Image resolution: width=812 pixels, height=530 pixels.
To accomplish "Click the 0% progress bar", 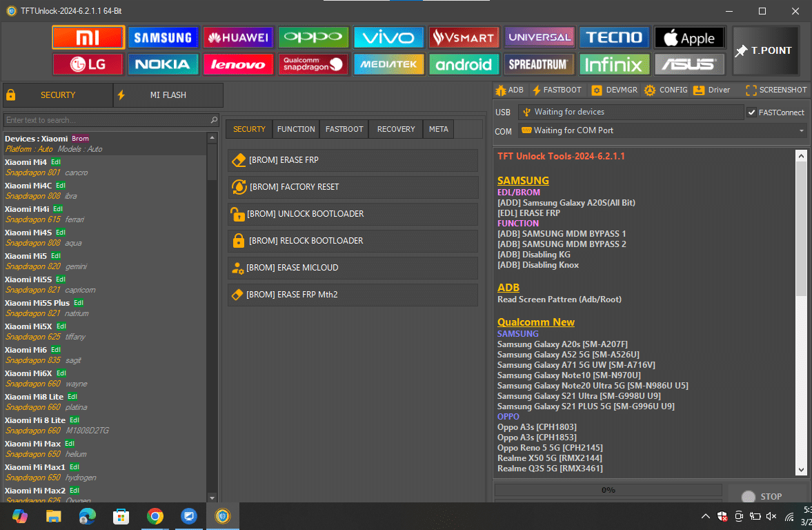I will pyautogui.click(x=607, y=490).
